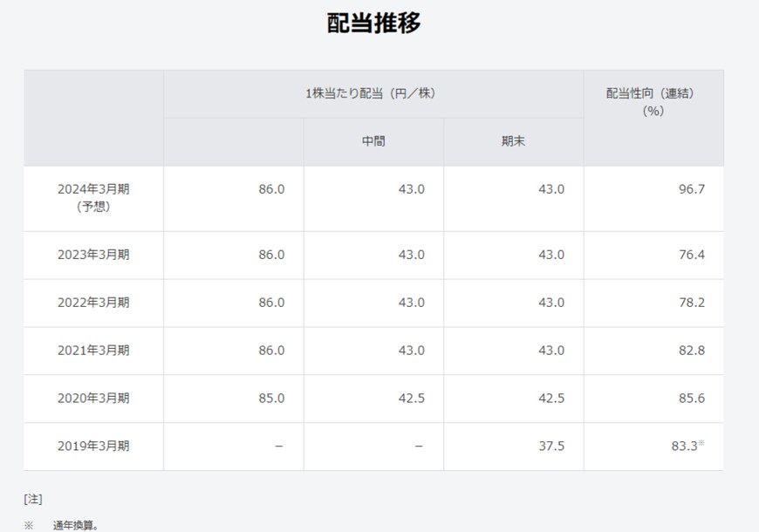
Task: Click the 2024年3月期（予想） row label
Action: pos(93,198)
